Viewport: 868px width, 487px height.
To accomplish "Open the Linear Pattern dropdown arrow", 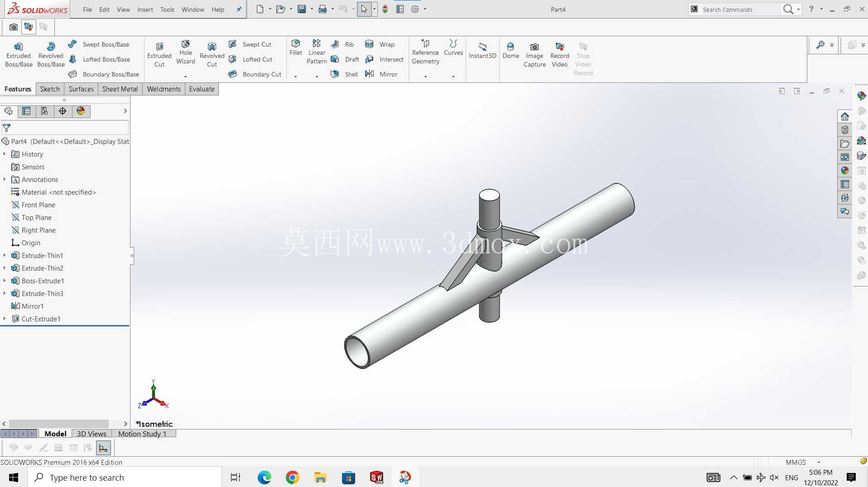I will click(317, 76).
